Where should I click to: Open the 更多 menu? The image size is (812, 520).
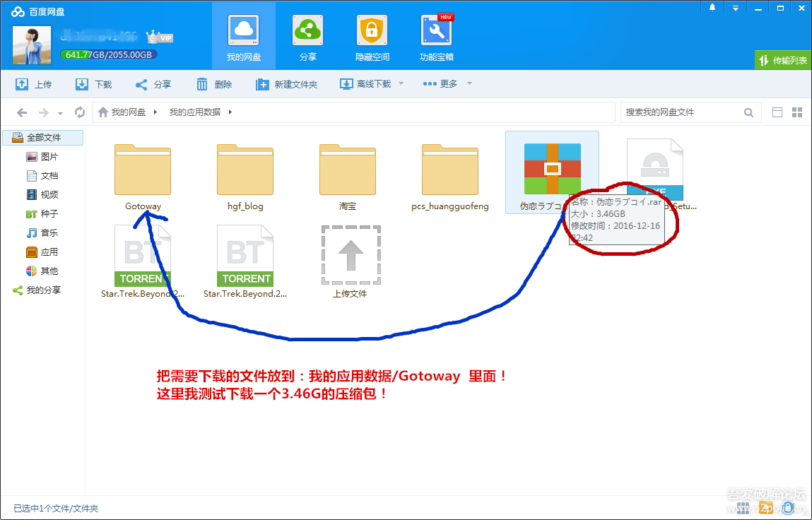tap(440, 84)
